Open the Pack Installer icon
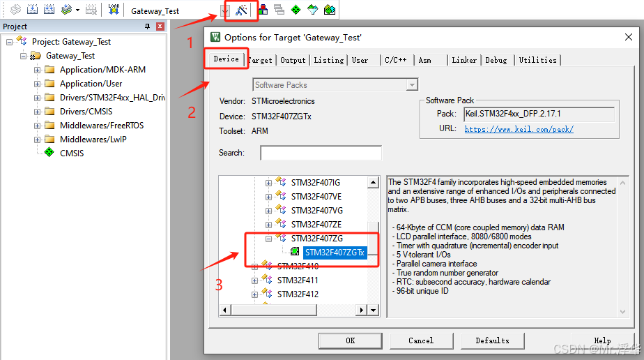Viewport: 644px width, 360px height. click(330, 10)
